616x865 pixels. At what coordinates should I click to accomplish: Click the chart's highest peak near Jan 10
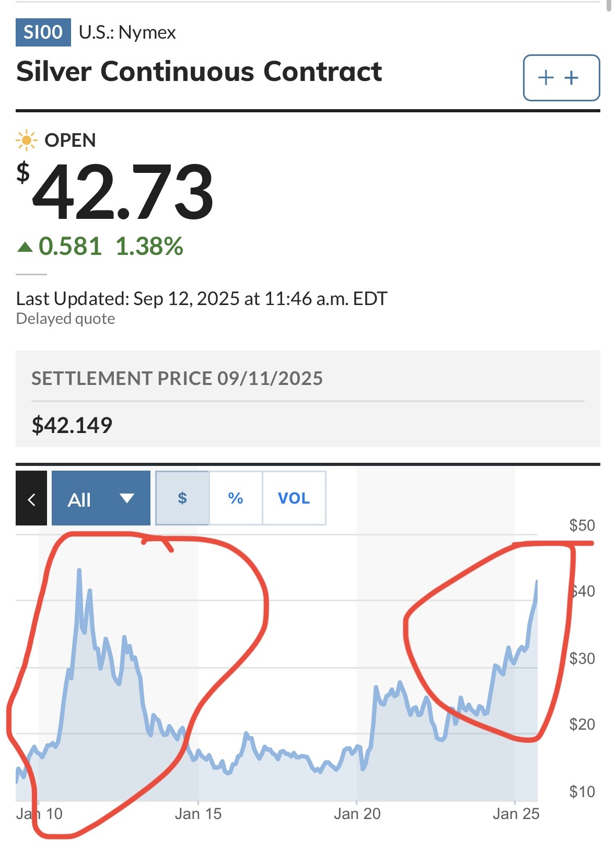[79, 570]
